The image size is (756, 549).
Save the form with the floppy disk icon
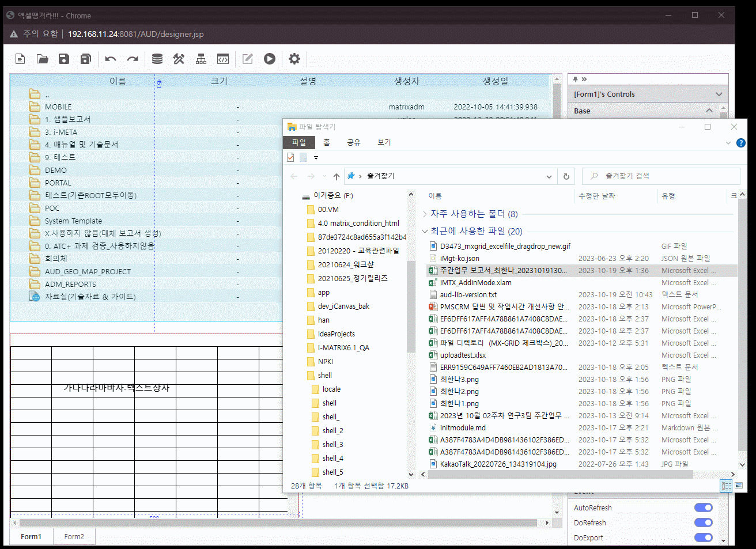(64, 59)
